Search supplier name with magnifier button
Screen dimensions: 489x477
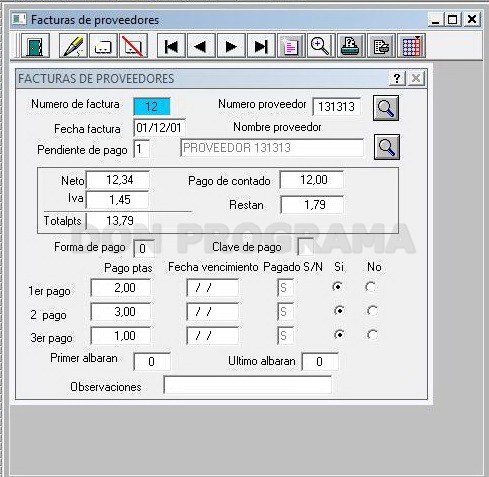[387, 147]
